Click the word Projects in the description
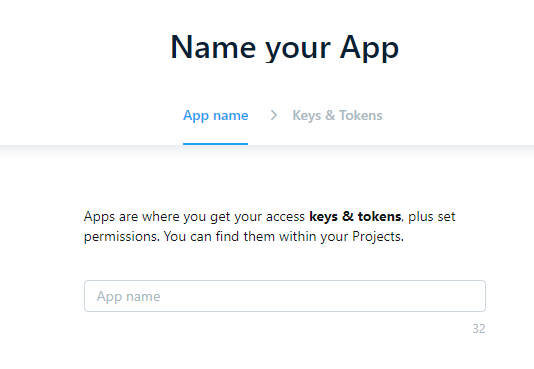Screen dimensions: 534x369 (376, 237)
